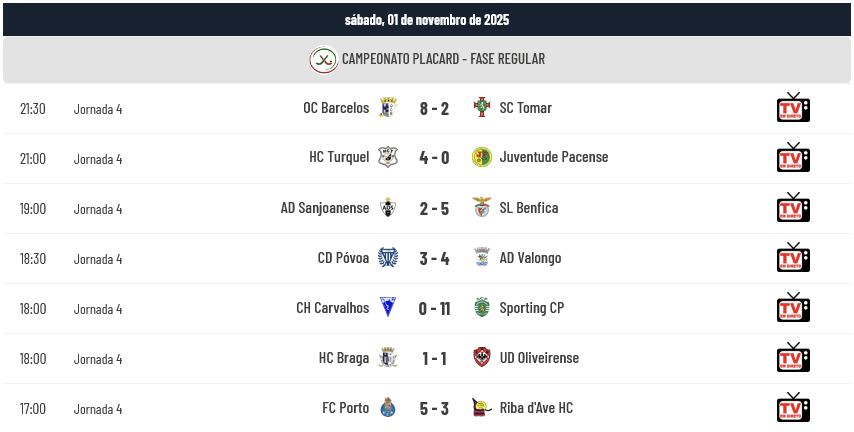This screenshot has height=432, width=854.
Task: Click the FC Porto club crest
Action: click(388, 408)
